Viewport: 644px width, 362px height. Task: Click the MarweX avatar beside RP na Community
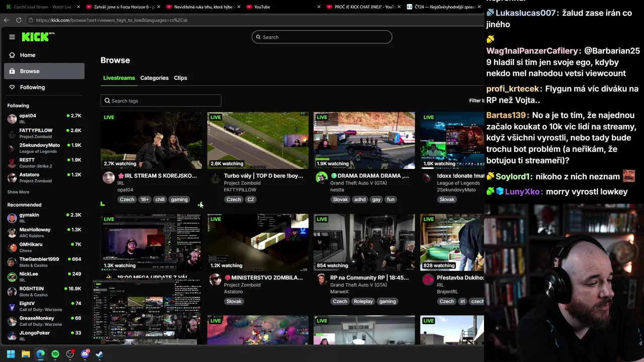pyautogui.click(x=321, y=280)
